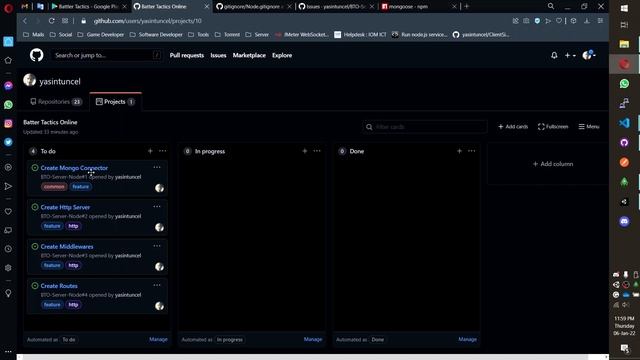Open options for Create Http Server card
The width and height of the screenshot is (640, 360).
157,207
